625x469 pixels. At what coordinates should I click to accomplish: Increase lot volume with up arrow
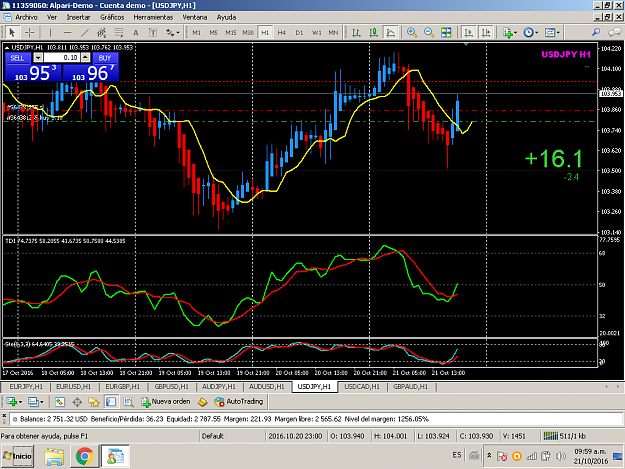coord(85,58)
